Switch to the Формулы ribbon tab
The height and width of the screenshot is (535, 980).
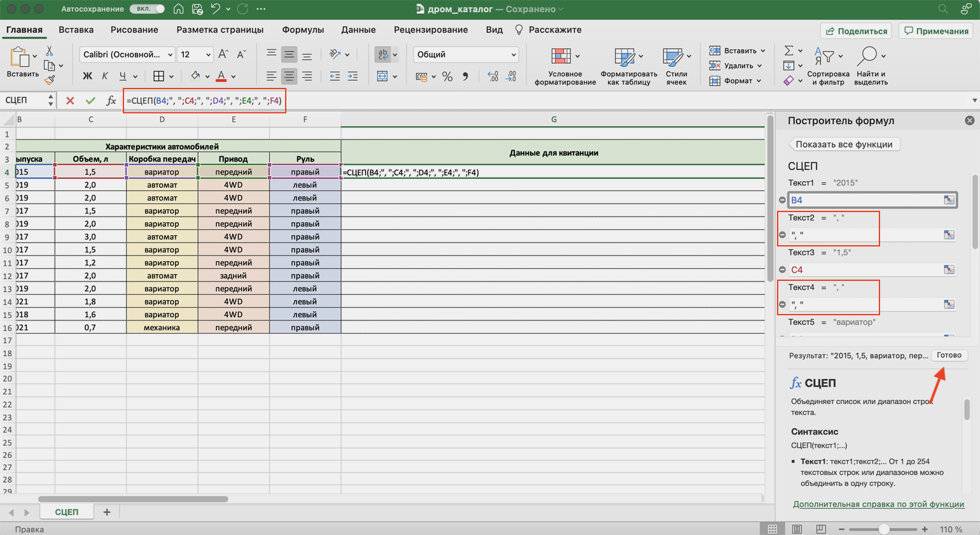(303, 30)
